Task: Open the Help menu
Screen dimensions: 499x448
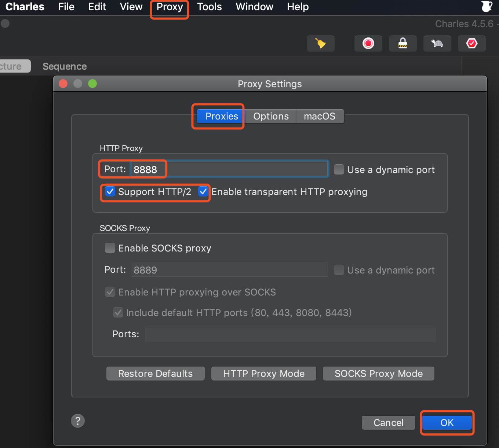Action: [x=298, y=7]
